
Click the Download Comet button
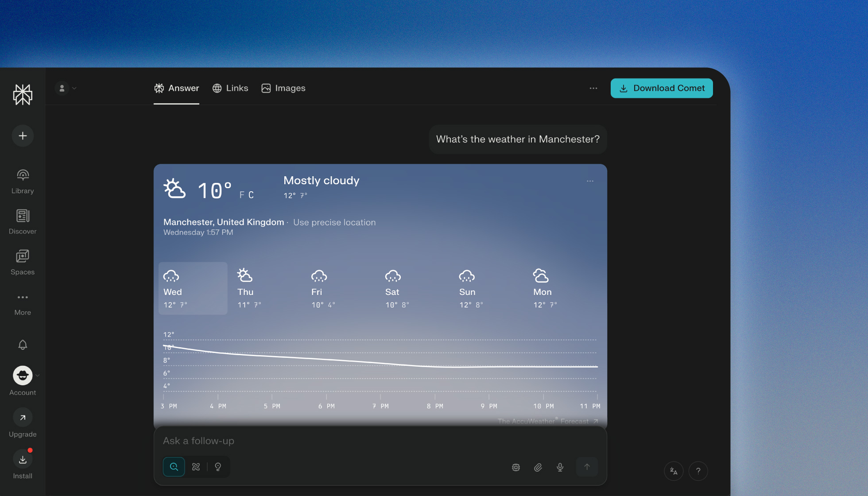point(662,88)
